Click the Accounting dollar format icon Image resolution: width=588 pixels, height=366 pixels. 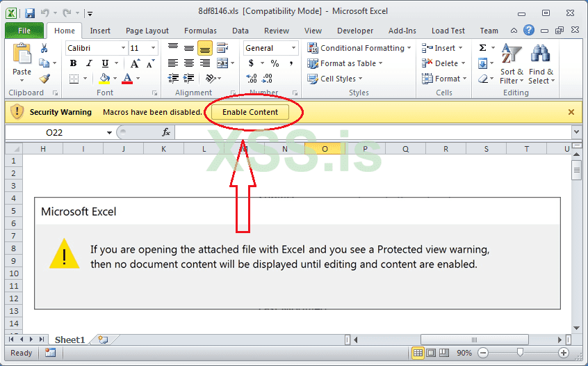click(x=251, y=63)
